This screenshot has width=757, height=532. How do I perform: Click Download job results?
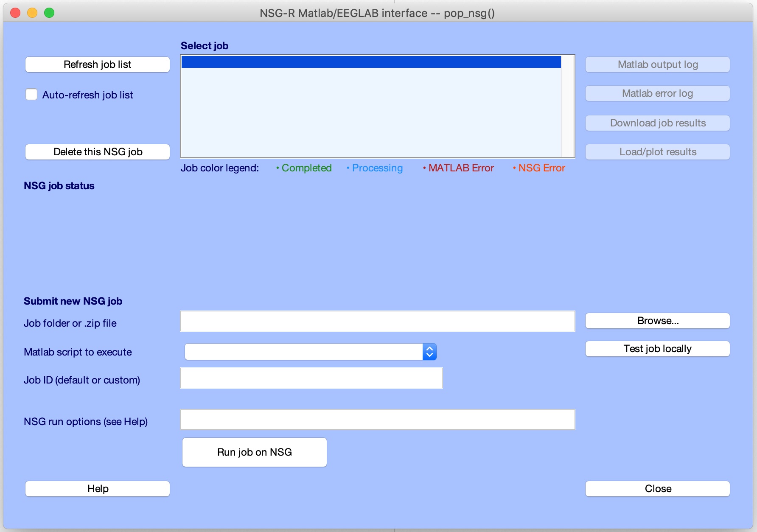(658, 123)
